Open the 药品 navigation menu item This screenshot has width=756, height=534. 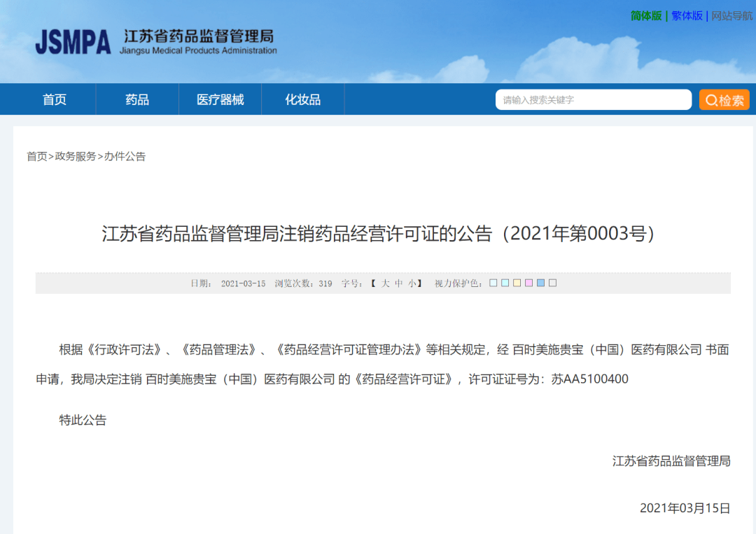[x=137, y=100]
